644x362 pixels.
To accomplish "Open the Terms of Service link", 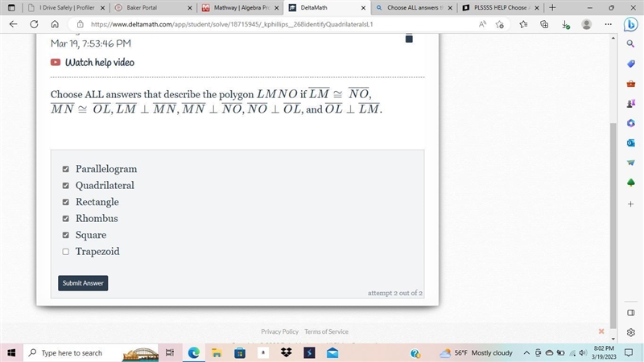I will pyautogui.click(x=326, y=331).
